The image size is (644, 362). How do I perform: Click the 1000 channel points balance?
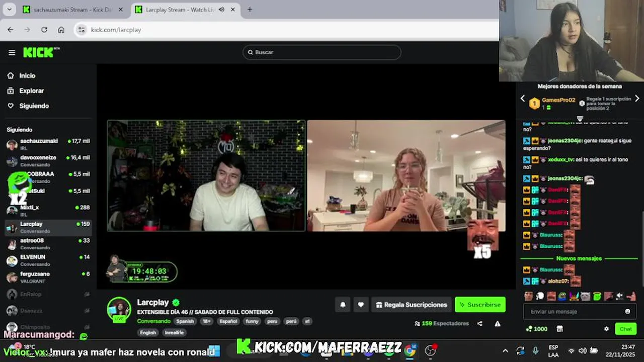536,329
